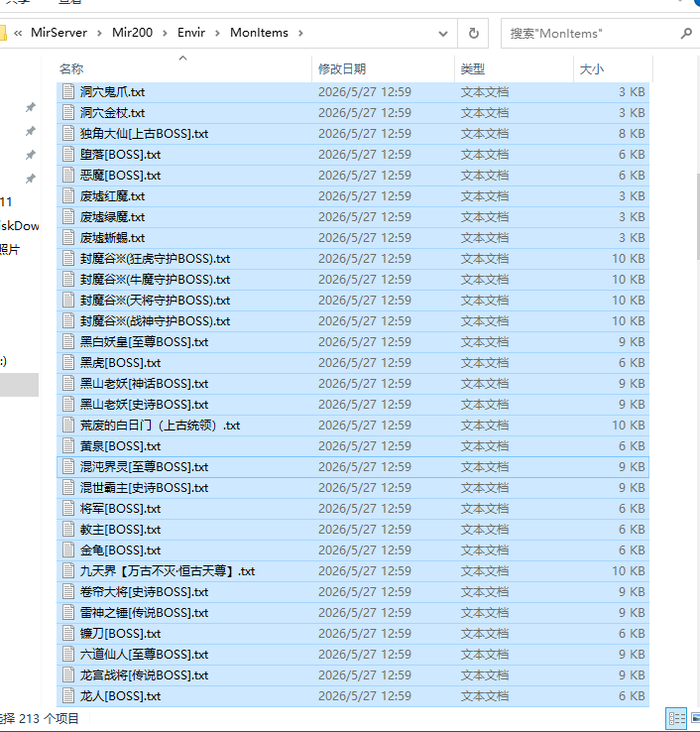
Task: Click file icon of 混沌界灵[至尊BOSS].txt
Action: (x=68, y=467)
